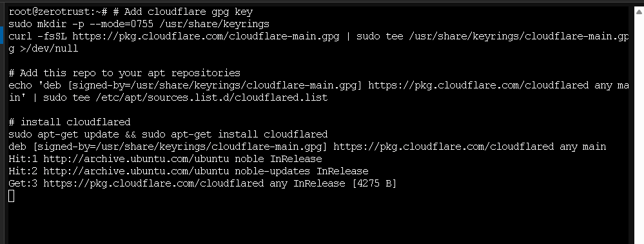
Task: Click the "# install cloudflared" comment
Action: 70,122
